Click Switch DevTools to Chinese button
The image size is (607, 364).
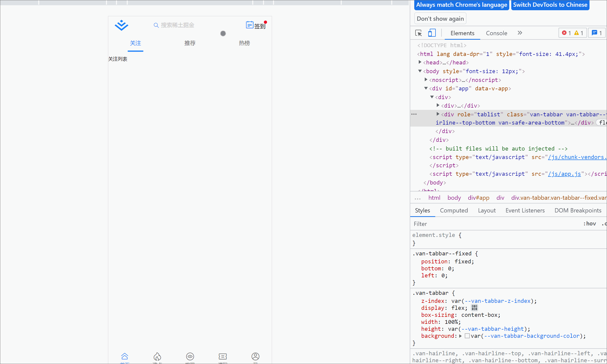point(550,5)
